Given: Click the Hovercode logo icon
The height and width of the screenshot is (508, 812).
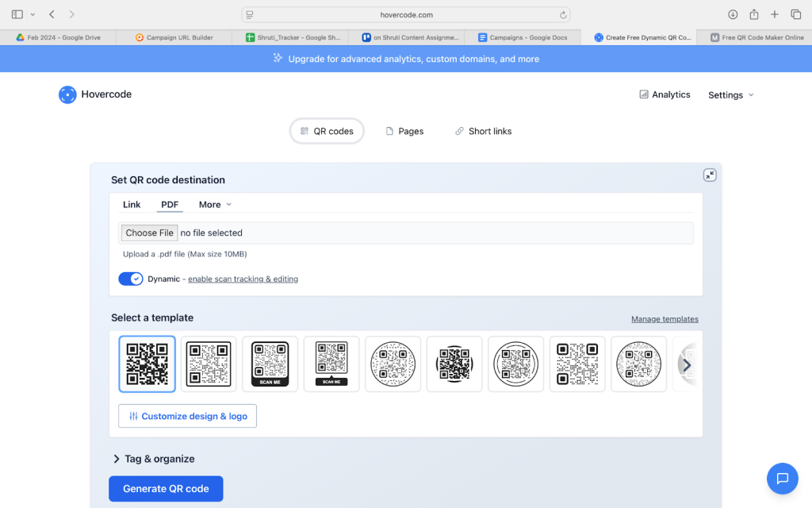Looking at the screenshot, I should [67, 94].
